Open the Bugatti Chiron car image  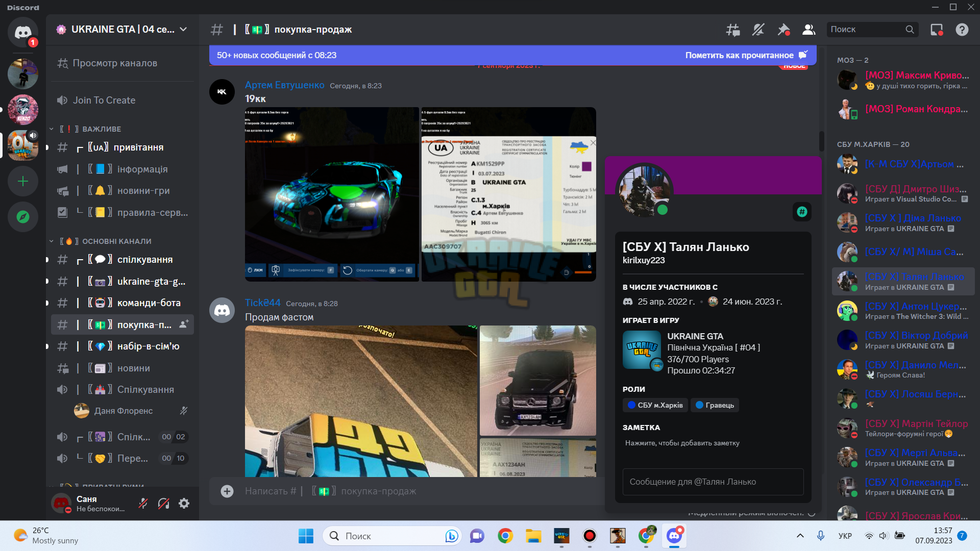[x=332, y=194]
